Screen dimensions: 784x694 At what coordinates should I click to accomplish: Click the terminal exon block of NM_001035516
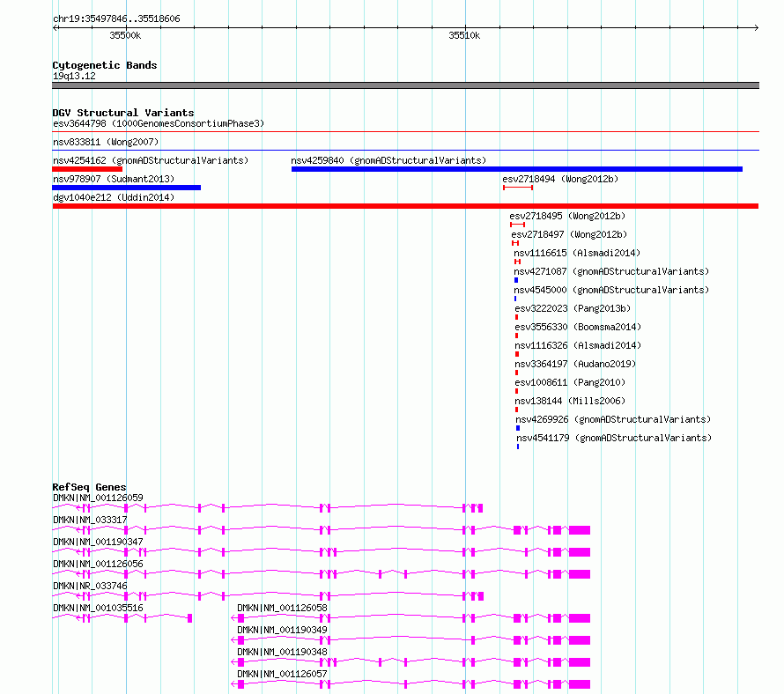pos(190,618)
